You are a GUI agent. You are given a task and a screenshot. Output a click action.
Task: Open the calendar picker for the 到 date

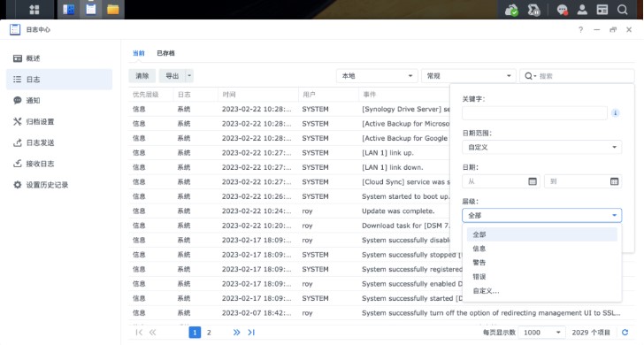[x=614, y=181]
